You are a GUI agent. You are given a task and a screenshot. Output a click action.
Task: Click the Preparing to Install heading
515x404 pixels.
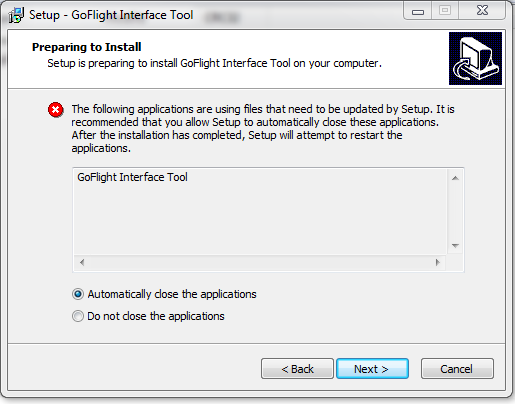[x=87, y=47]
